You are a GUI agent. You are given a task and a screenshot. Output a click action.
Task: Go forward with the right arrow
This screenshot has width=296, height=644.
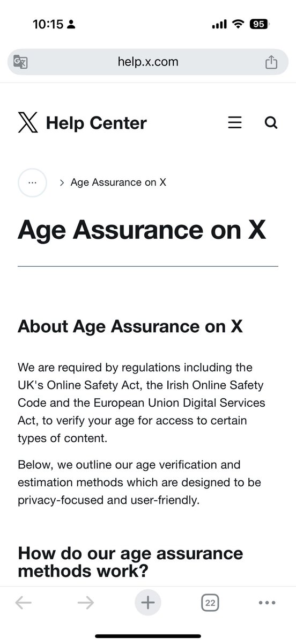(86, 603)
